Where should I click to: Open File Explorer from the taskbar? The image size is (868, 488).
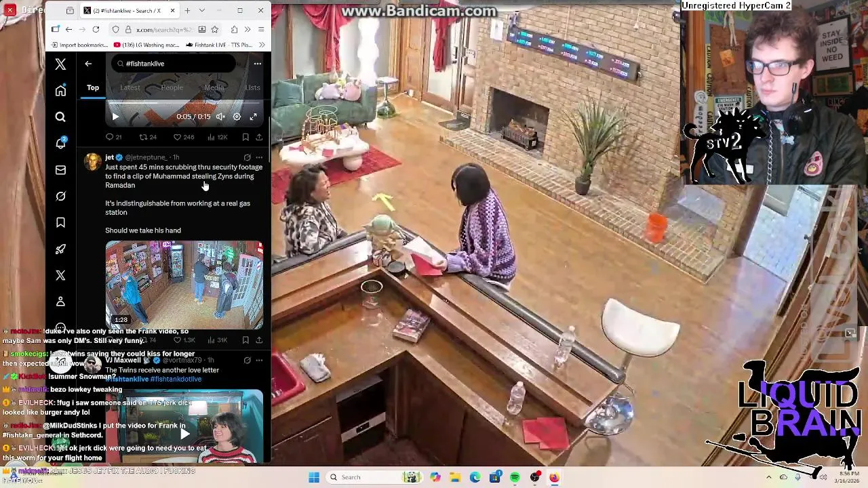pos(455,477)
